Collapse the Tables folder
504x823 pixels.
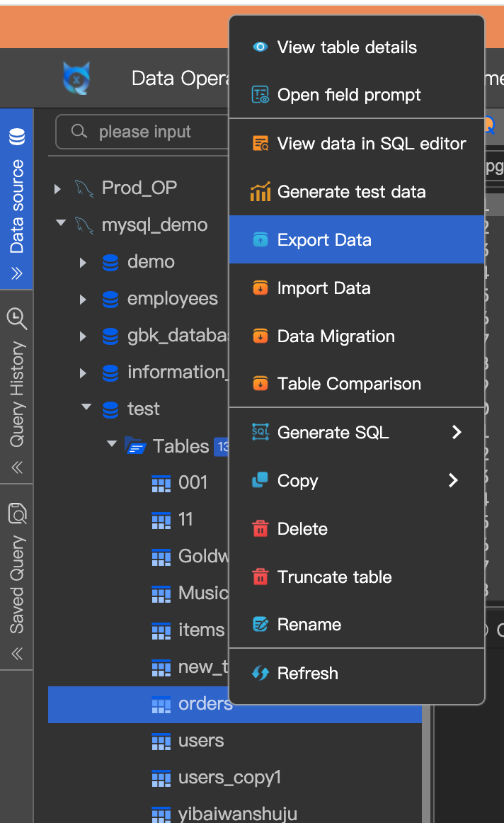click(111, 445)
